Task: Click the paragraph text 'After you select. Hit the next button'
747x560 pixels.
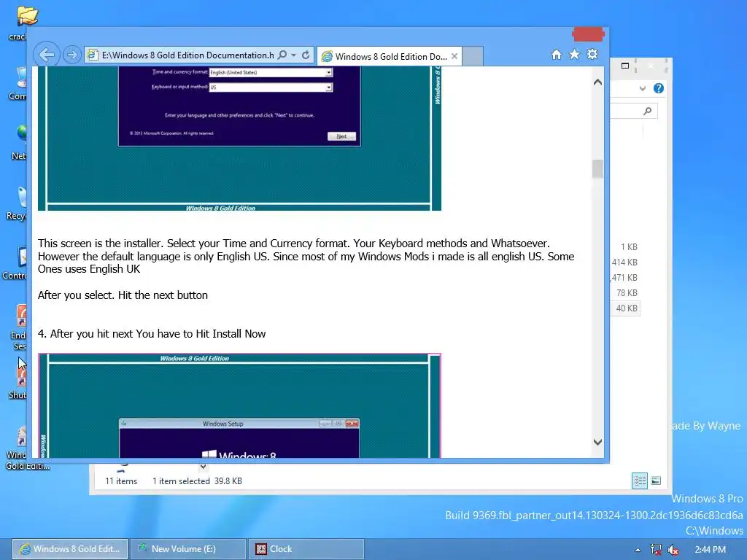Action: point(123,295)
